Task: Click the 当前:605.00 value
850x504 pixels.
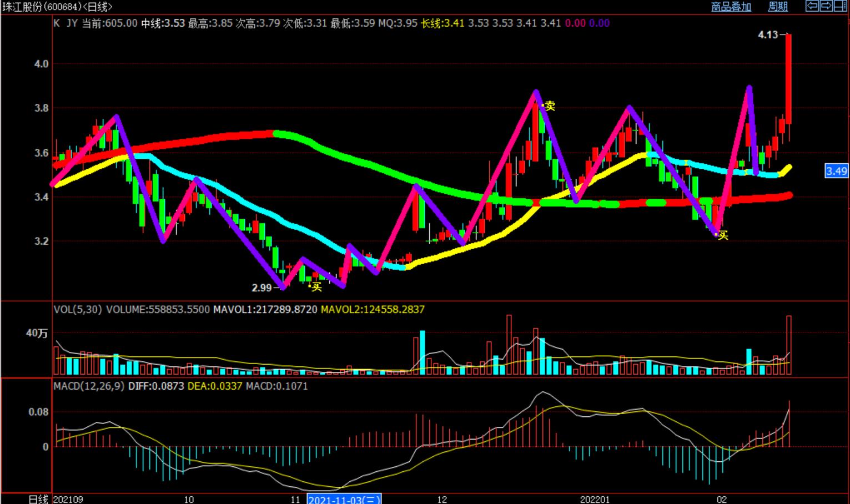Action: [x=109, y=23]
